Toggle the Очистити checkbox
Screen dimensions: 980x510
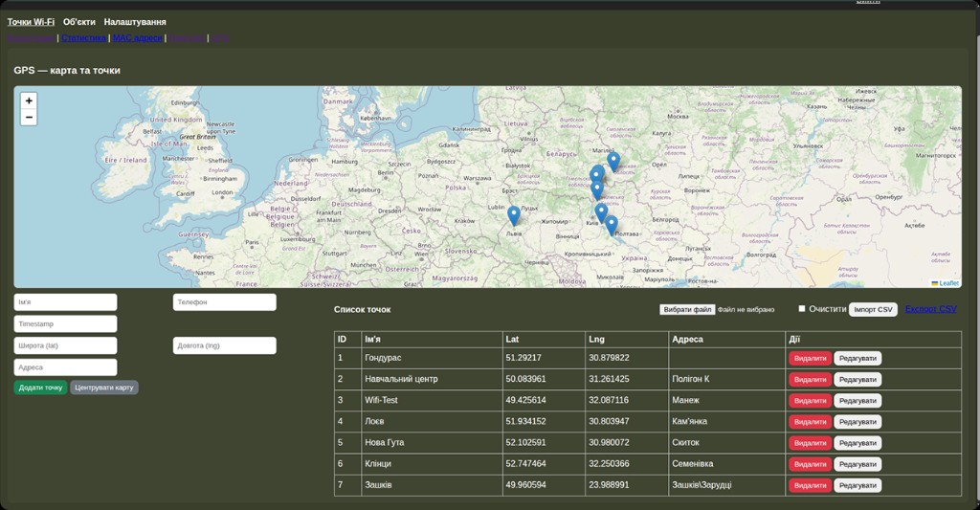(x=802, y=309)
